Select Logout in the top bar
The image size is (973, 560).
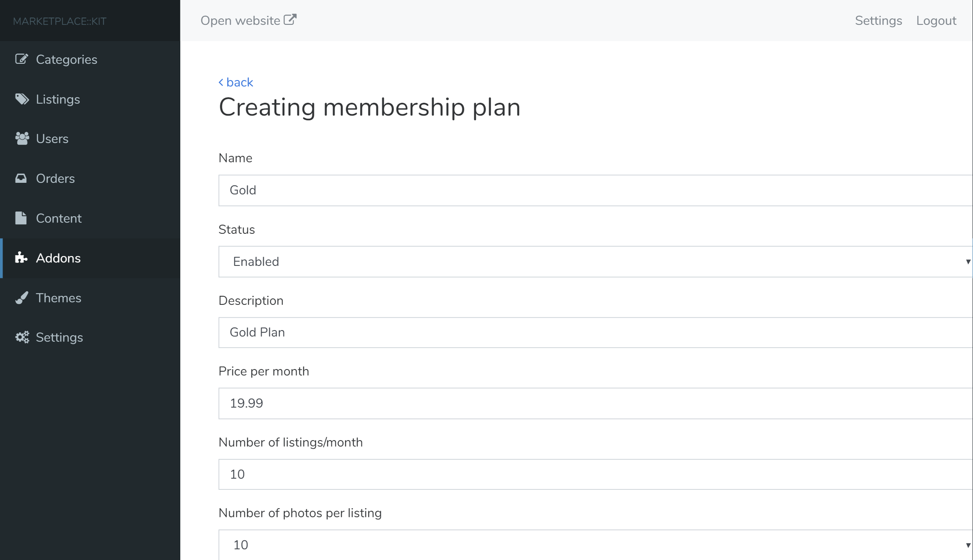[936, 21]
